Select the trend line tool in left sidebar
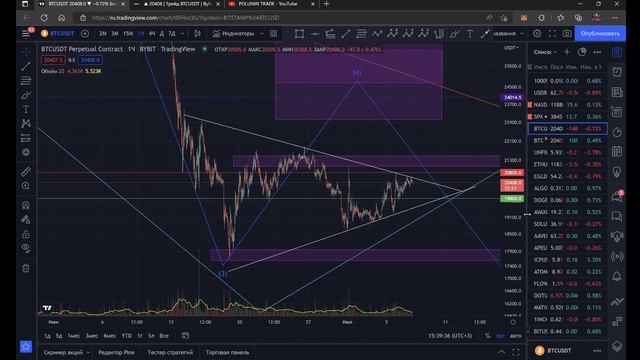The image size is (640, 360). tap(26, 66)
